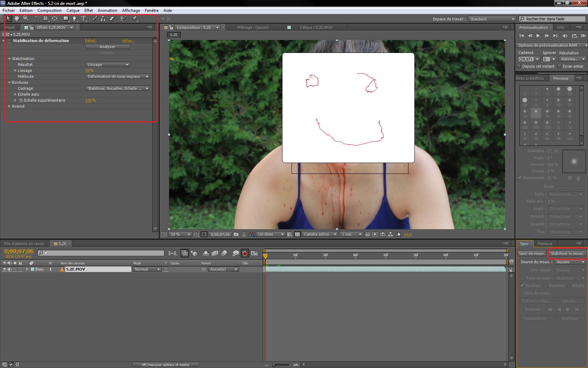Select the Rectangle shape tool
This screenshot has width=588, height=368.
click(x=65, y=19)
